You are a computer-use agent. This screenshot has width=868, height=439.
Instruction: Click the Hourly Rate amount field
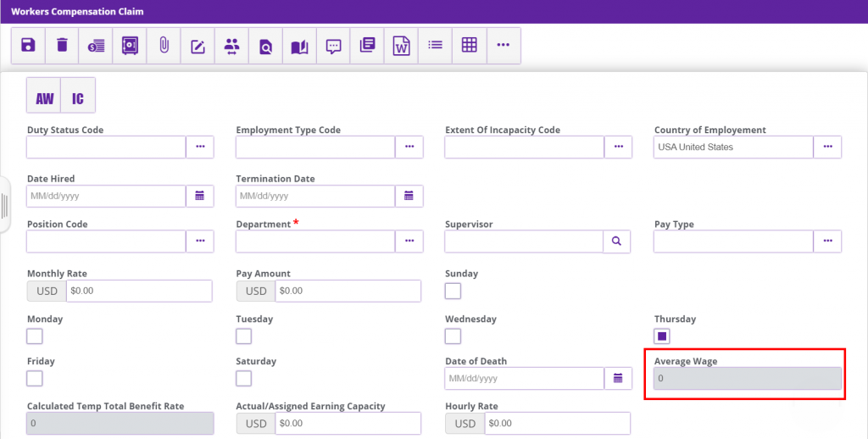[558, 424]
